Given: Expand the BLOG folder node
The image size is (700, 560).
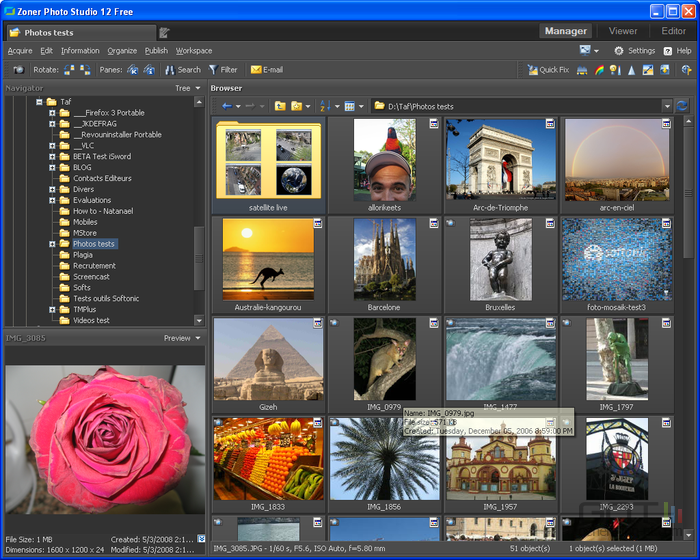Looking at the screenshot, I should [x=52, y=167].
